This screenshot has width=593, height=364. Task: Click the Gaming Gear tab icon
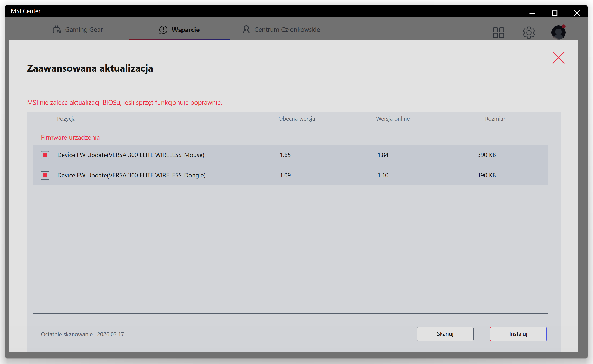click(x=57, y=30)
